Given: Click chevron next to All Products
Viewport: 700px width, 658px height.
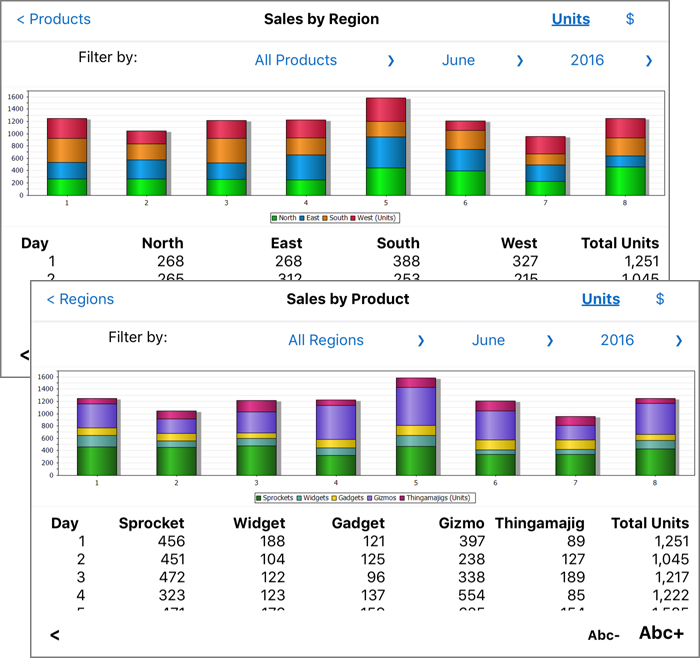Looking at the screenshot, I should pos(391,61).
